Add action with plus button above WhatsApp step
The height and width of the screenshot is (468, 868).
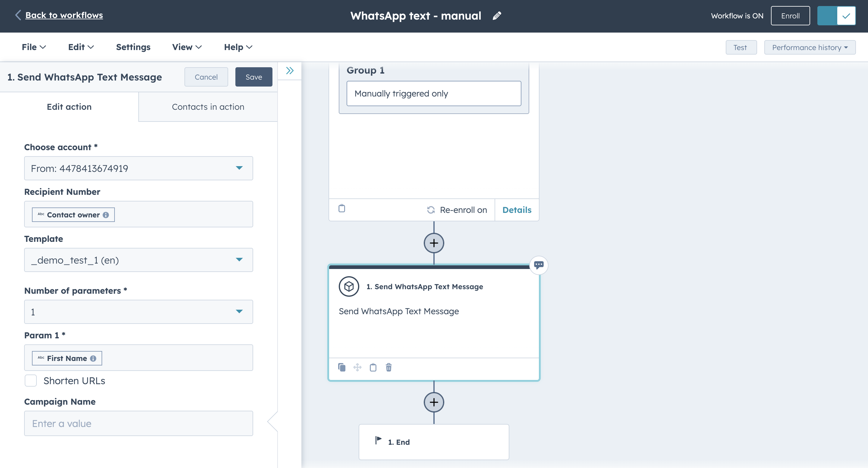pyautogui.click(x=434, y=243)
